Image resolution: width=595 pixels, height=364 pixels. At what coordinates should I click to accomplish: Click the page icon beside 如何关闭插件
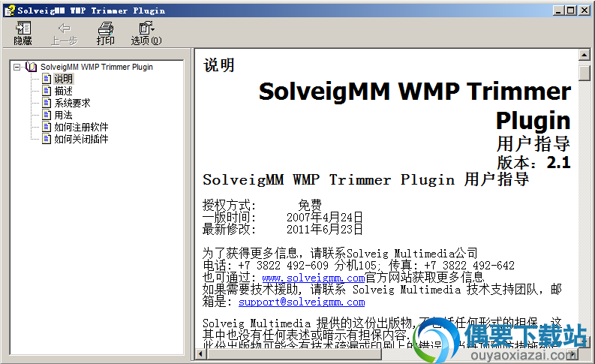[47, 139]
